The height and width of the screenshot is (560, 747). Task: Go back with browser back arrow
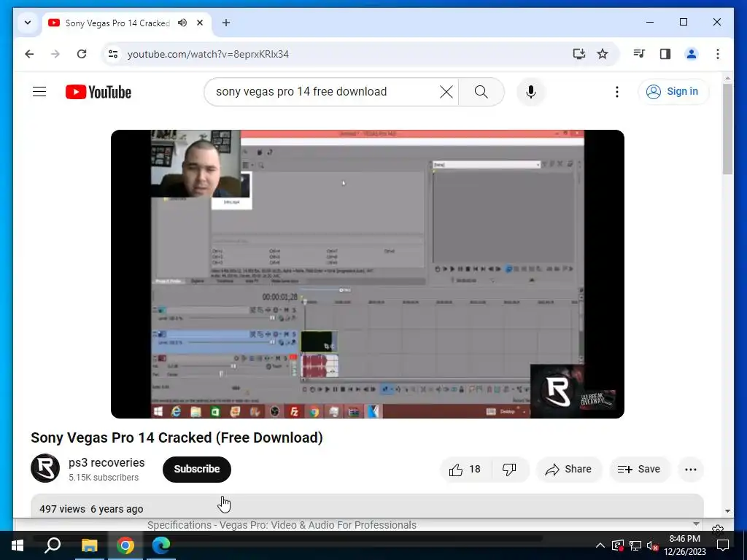(29, 54)
